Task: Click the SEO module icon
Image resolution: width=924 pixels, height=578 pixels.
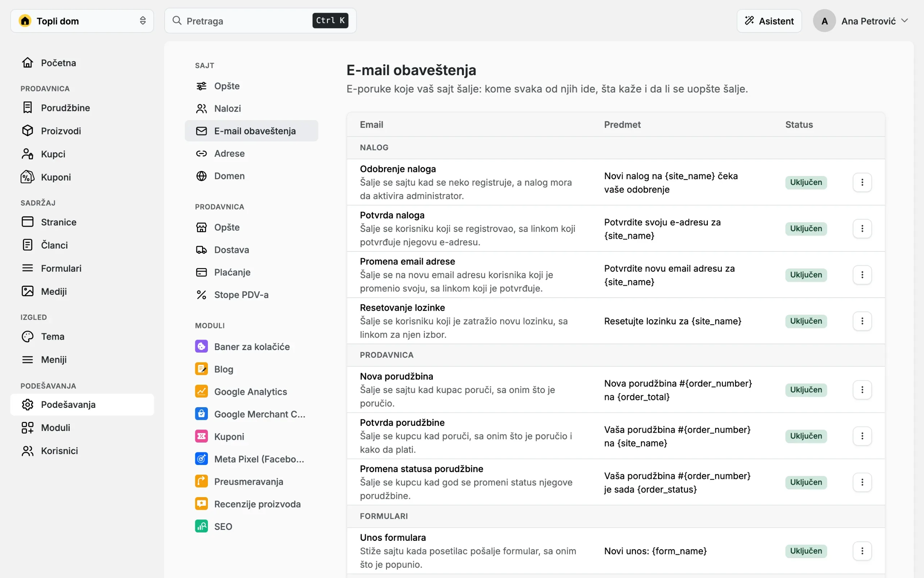Action: pos(201,526)
